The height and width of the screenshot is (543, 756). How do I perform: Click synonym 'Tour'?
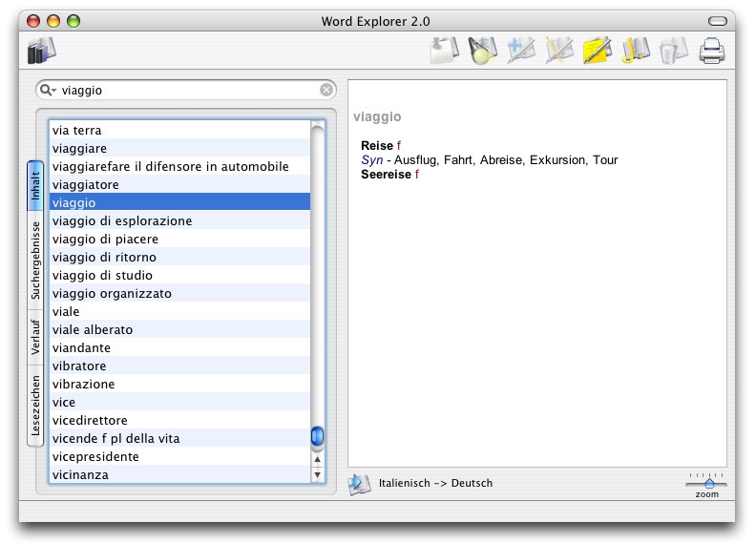click(605, 160)
